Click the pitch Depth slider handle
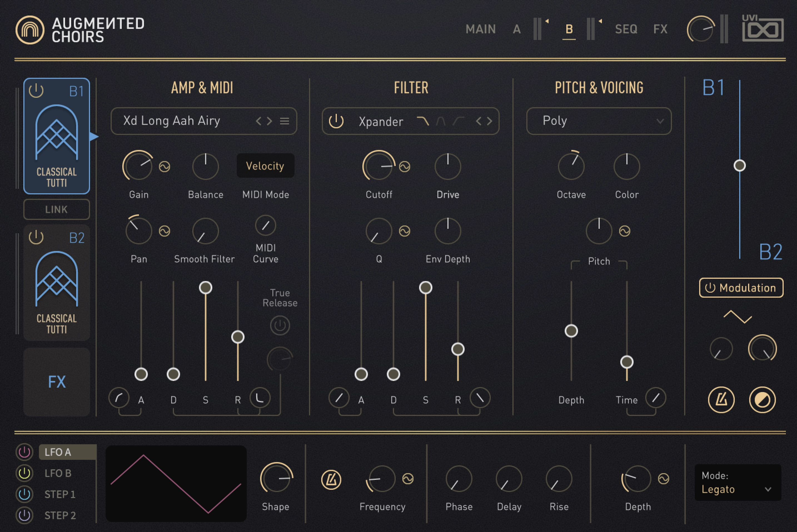 (571, 331)
